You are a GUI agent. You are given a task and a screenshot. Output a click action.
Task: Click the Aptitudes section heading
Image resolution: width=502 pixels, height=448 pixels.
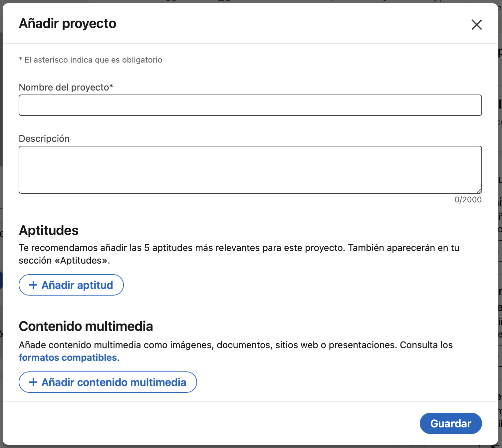[x=49, y=230]
